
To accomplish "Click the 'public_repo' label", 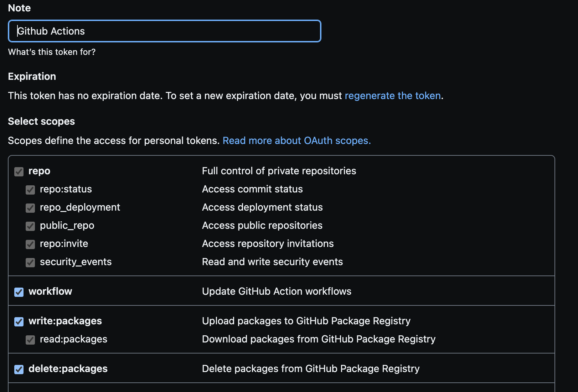I will (x=67, y=226).
